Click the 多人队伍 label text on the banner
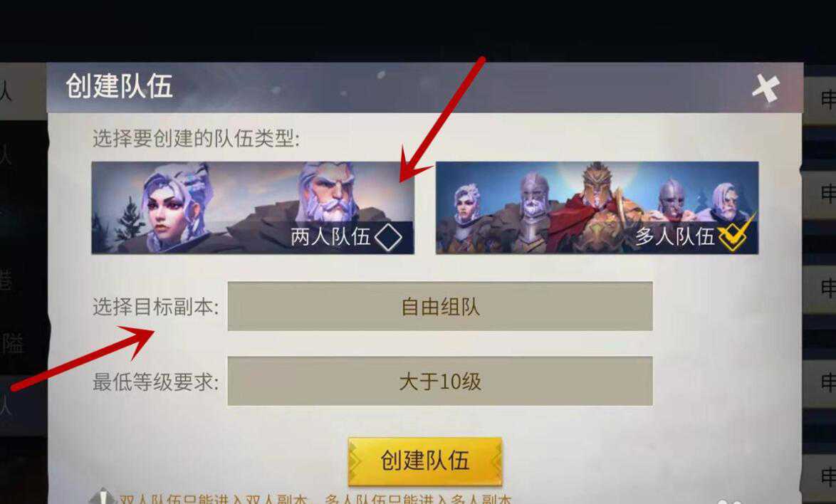 point(675,236)
